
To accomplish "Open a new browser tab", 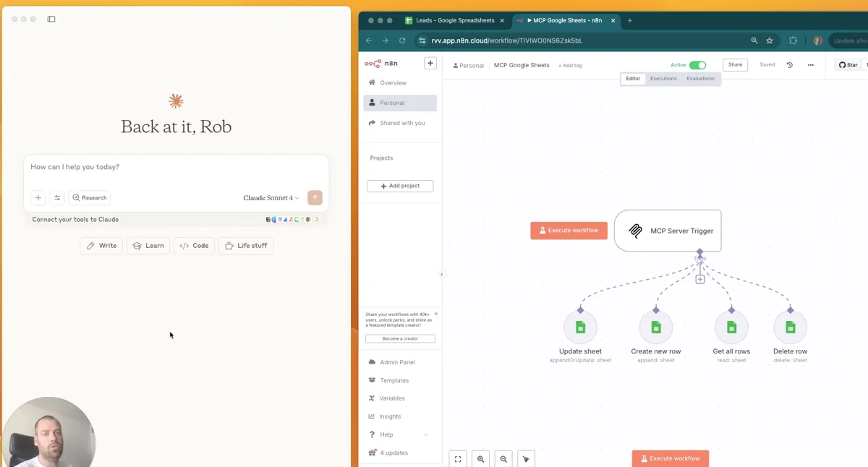I will click(x=629, y=20).
